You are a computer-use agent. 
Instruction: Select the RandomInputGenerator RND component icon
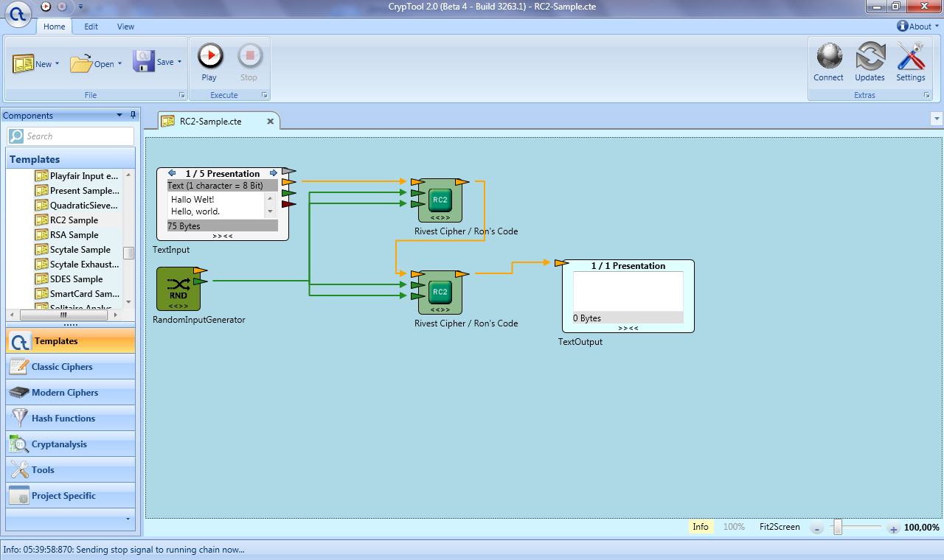tap(178, 289)
